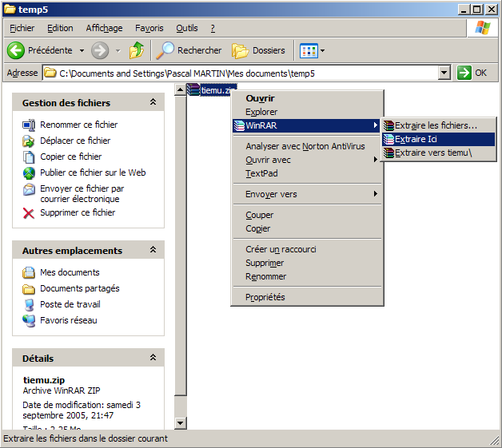The image size is (502, 448).
Task: Choose Explorer in context menu
Action: [x=307, y=112]
